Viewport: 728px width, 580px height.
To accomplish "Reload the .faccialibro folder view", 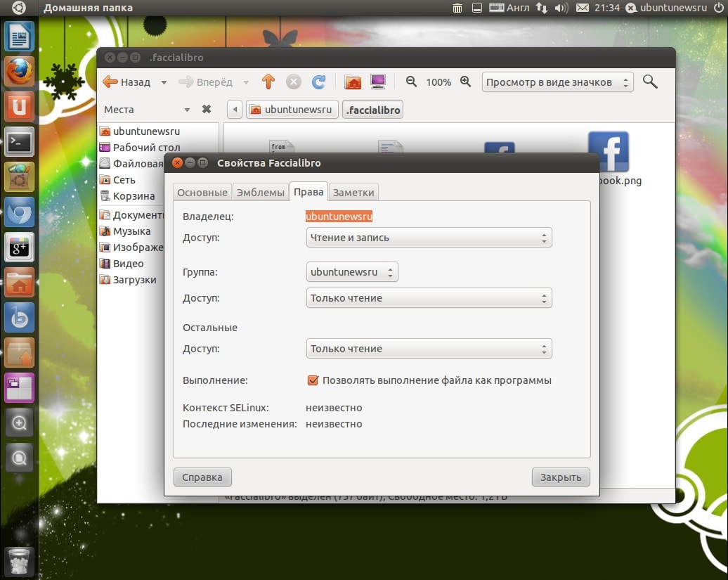I will (x=318, y=82).
